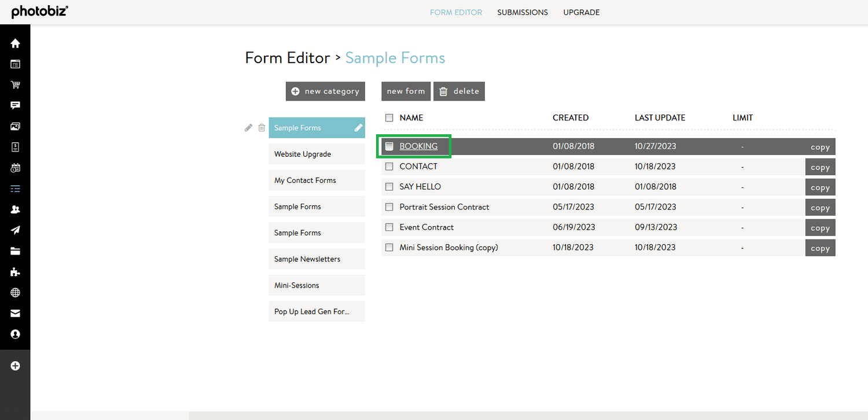Select all forms via header checkbox

(x=389, y=117)
